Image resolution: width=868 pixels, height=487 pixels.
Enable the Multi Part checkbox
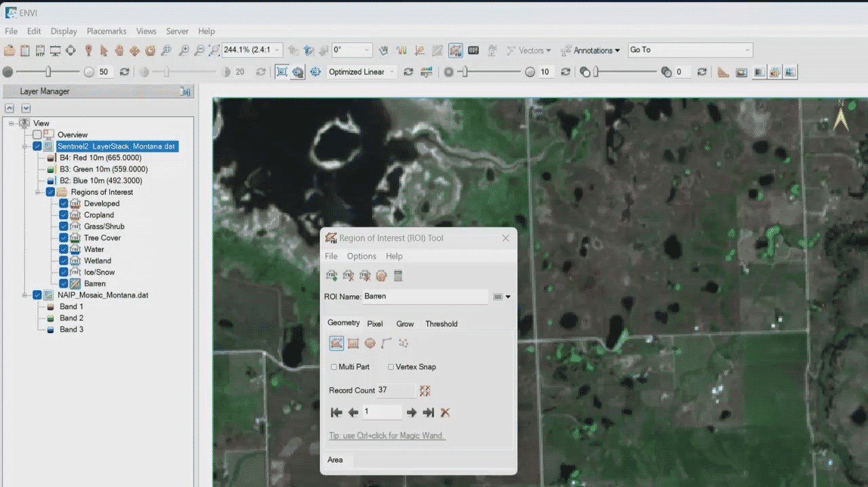point(334,367)
